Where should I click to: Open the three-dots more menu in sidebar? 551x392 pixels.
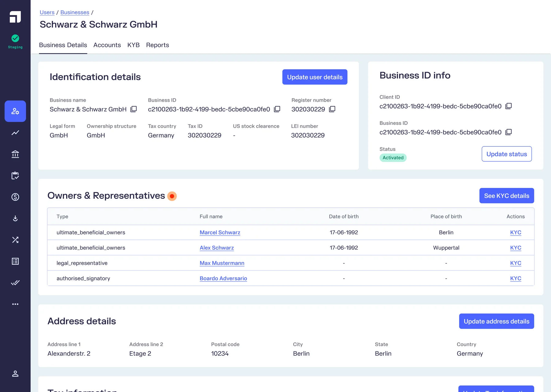pos(15,304)
